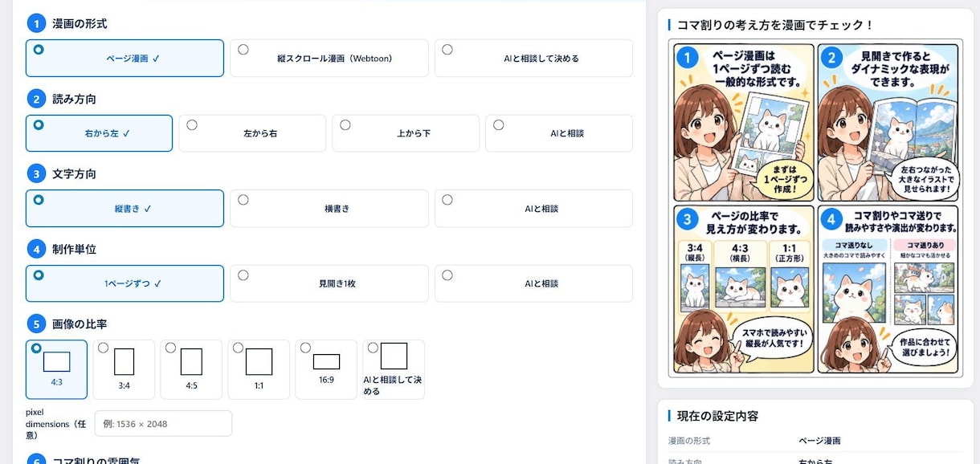Select the ページ漫画 format option
The height and width of the screenshot is (464, 980).
[x=125, y=59]
